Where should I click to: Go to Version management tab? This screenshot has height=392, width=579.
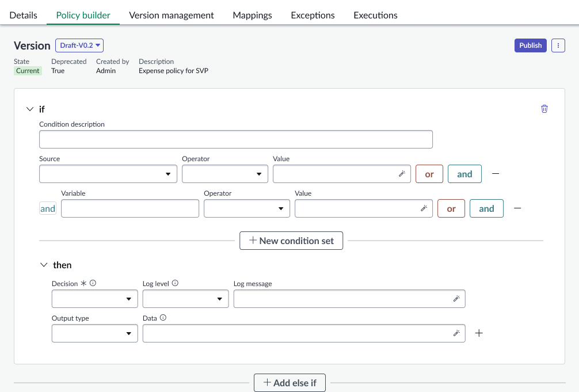(x=172, y=15)
